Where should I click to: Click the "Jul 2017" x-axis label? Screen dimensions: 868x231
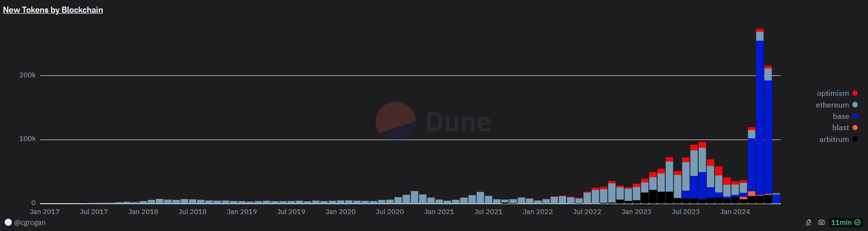(x=94, y=212)
